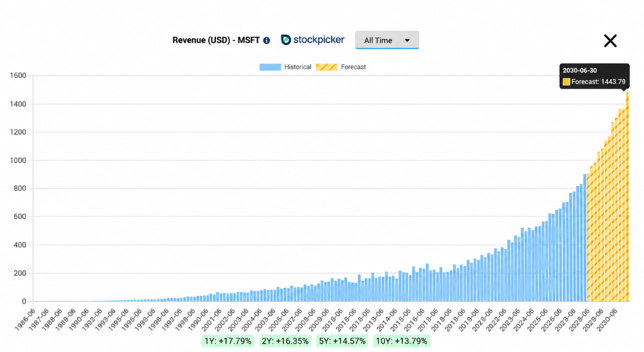Viewport: 644px width, 352px height.
Task: Select the 2Y: +16.35% growth badge
Action: click(x=285, y=341)
